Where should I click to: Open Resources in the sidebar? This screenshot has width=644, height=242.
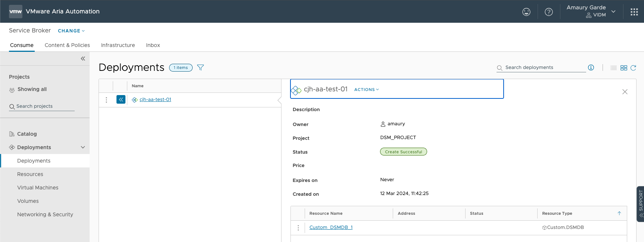pyautogui.click(x=30, y=174)
